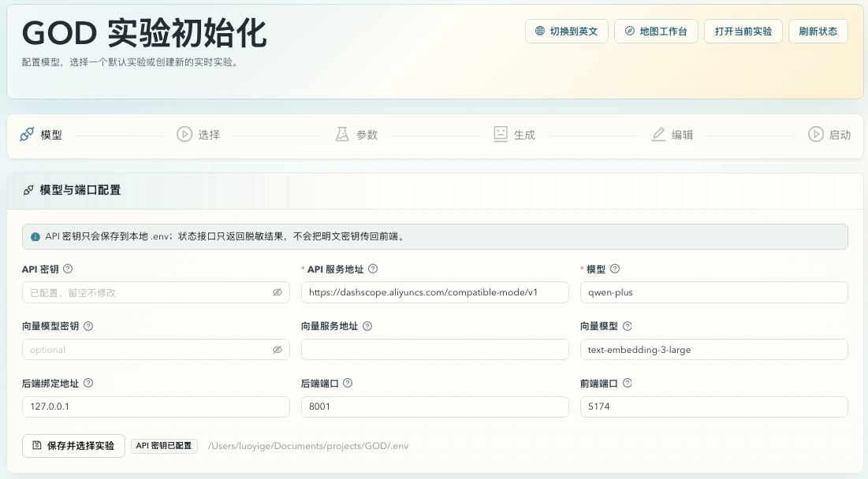Viewport: 868px width, 479px height.
Task: Open help tooltip icon for 向量服务地址
Action: click(367, 326)
